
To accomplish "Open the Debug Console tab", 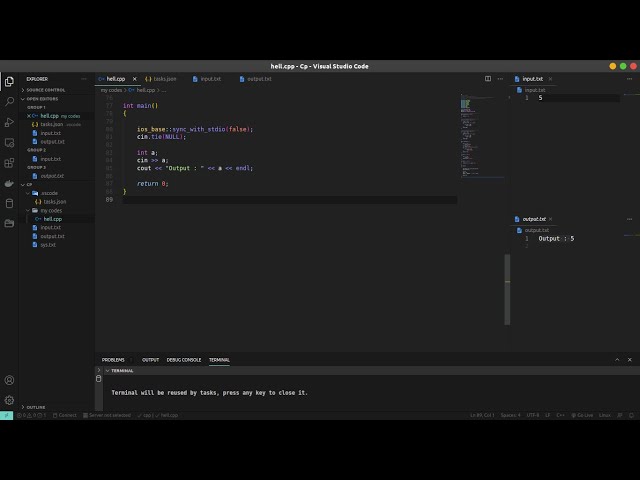I will coord(184,360).
